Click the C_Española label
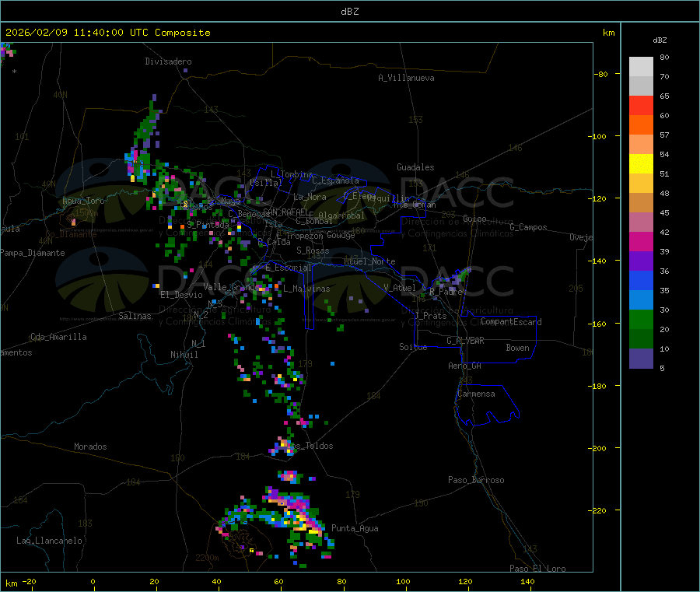 coord(336,180)
